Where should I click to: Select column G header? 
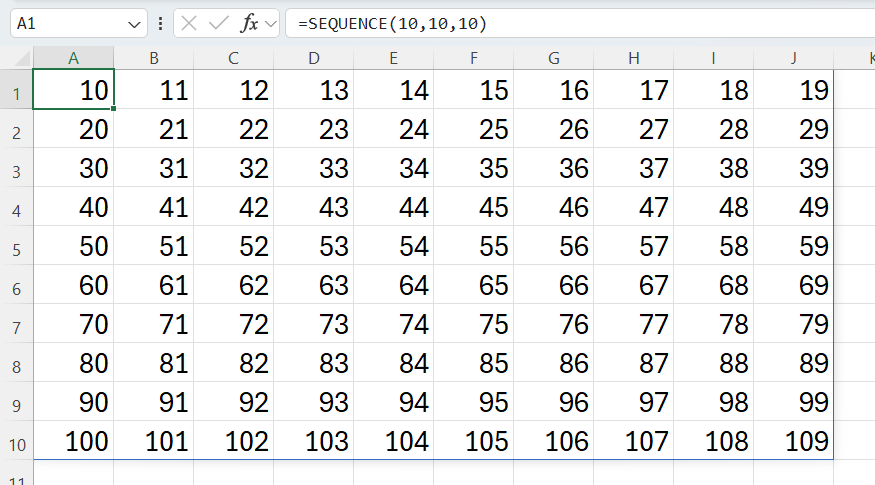tap(554, 58)
